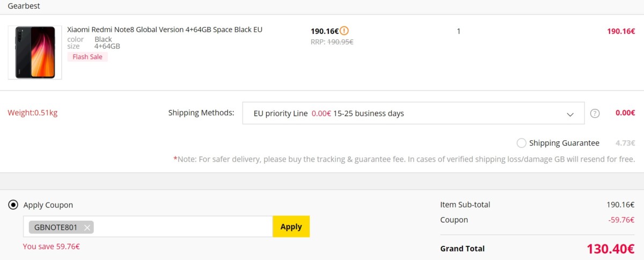Open the Xiaomi Redmi Note8 product thumbnail
644x260 pixels.
click(35, 52)
